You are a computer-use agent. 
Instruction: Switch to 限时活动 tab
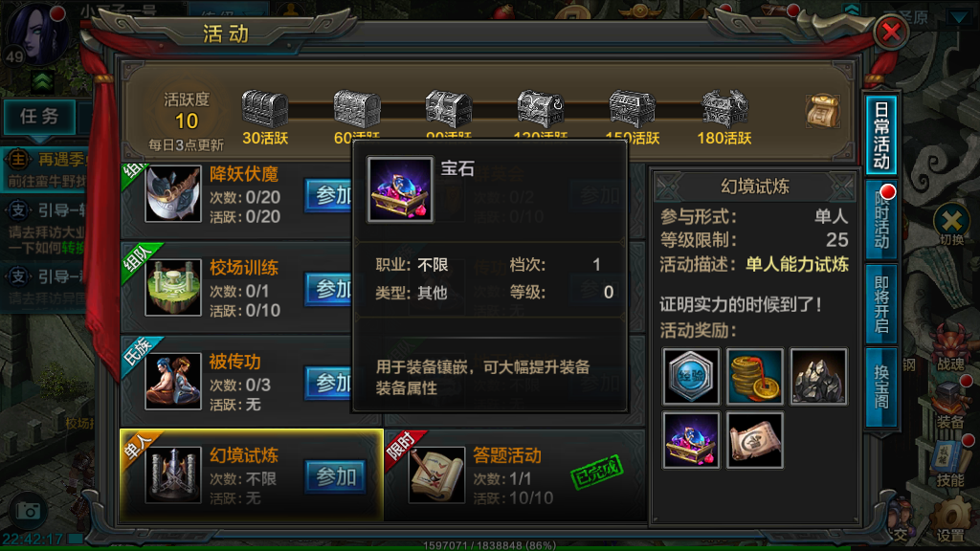[881, 220]
